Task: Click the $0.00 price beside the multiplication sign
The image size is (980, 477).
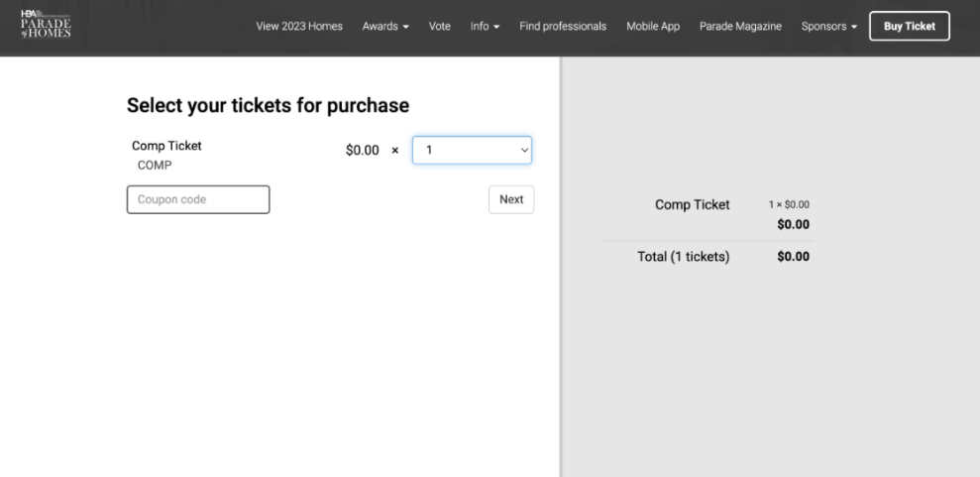Action: [x=363, y=151]
